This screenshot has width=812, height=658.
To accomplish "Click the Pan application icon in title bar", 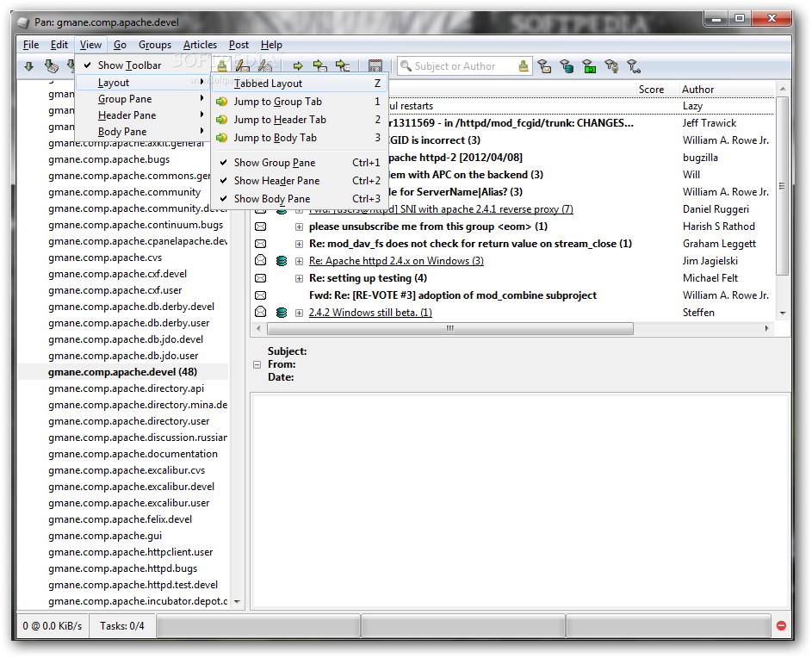I will click(x=22, y=22).
